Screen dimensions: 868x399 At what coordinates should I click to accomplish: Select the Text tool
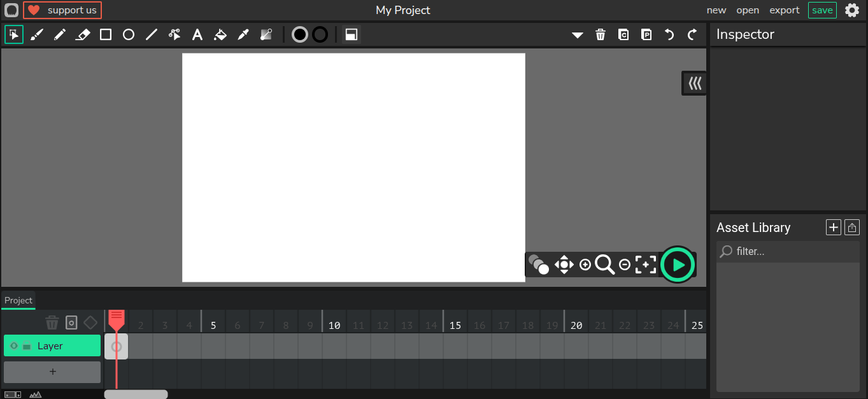pyautogui.click(x=197, y=34)
